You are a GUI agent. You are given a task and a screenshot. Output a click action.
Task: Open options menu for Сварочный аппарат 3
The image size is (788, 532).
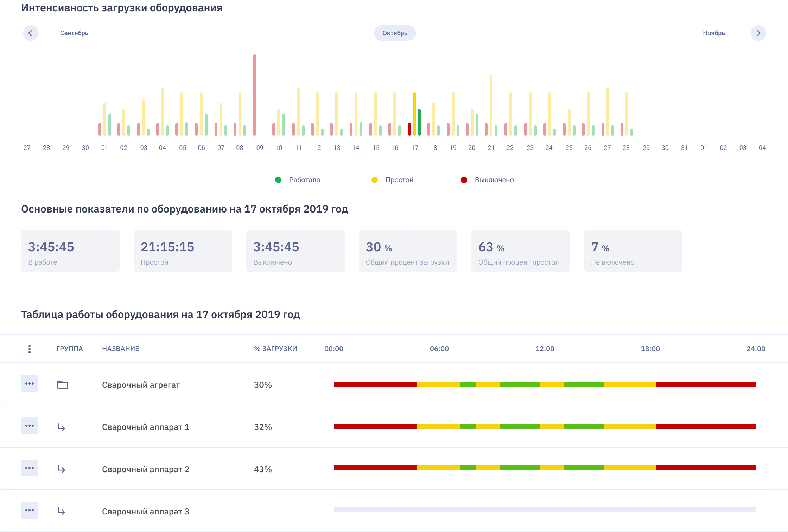[30, 510]
